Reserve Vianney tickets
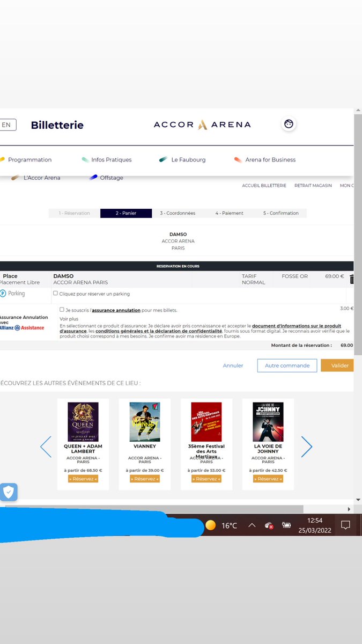The image size is (362, 644). point(145,479)
